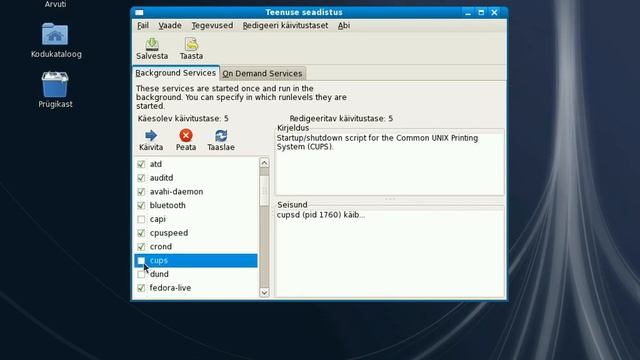Open the Abi help menu
Image resolution: width=640 pixels, height=360 pixels.
344,25
